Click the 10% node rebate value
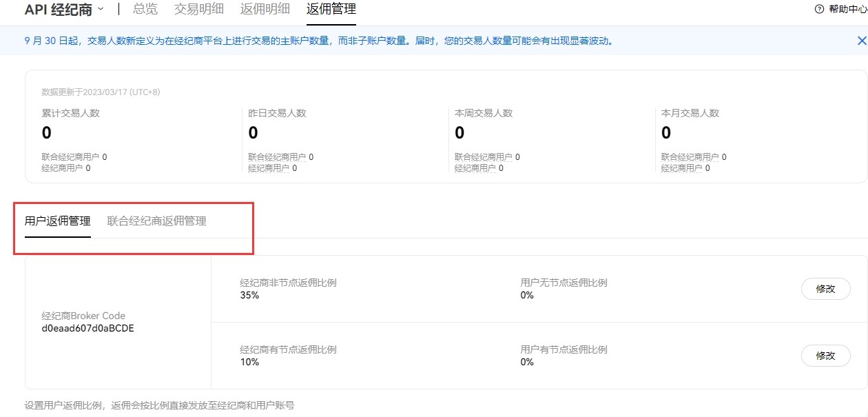The width and height of the screenshot is (868, 417). point(249,362)
